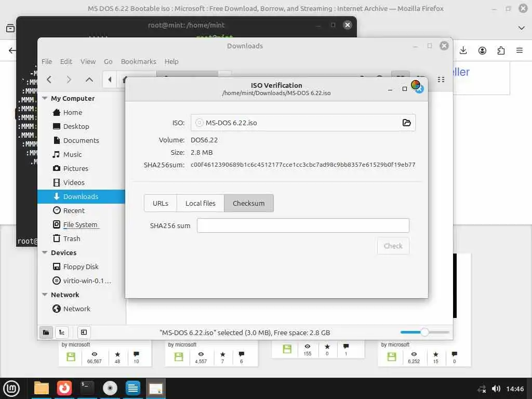The image size is (532, 399).
Task: Maximize the ISO Verification window
Action: tap(404, 89)
